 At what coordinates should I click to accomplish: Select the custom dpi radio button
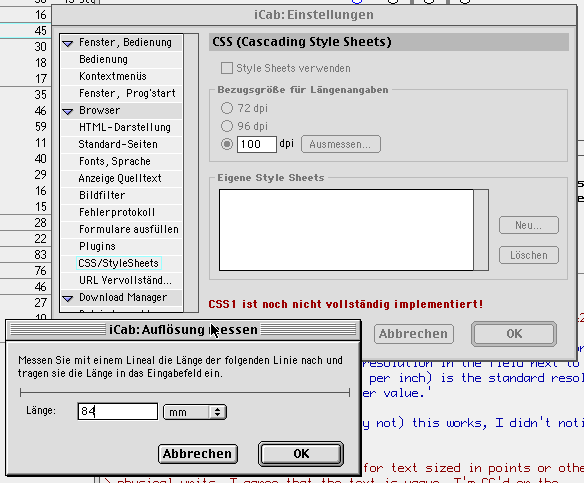click(227, 144)
